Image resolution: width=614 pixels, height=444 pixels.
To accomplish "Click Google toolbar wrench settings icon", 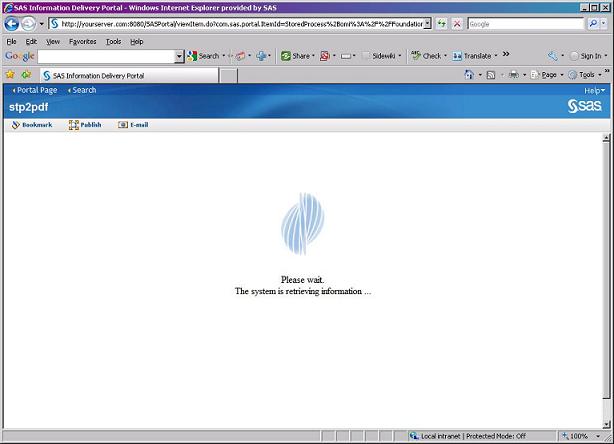I will pos(553,56).
